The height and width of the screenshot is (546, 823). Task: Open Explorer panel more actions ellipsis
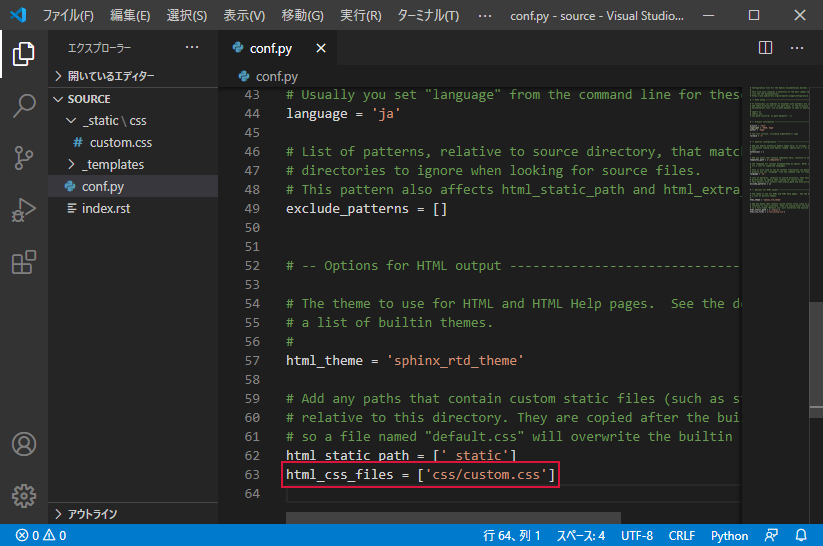pos(192,47)
